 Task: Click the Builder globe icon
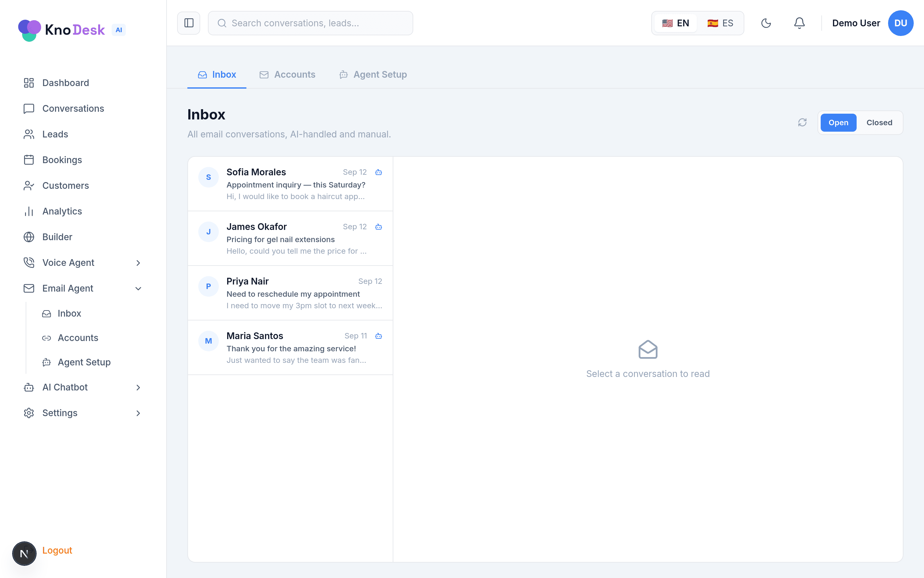(x=29, y=237)
